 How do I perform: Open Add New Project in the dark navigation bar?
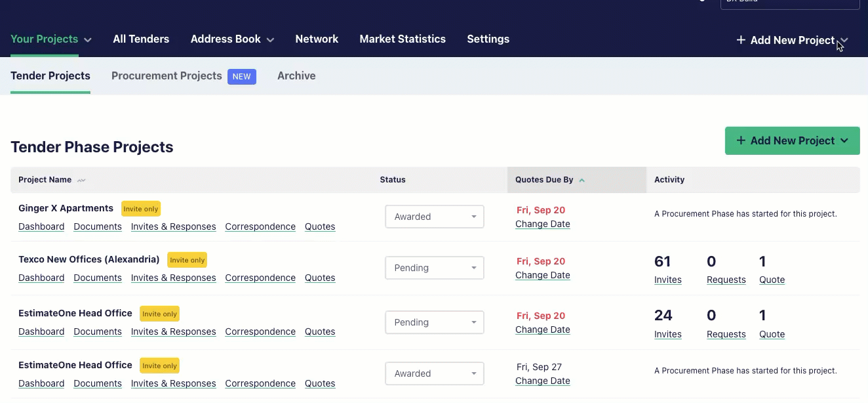tap(792, 41)
